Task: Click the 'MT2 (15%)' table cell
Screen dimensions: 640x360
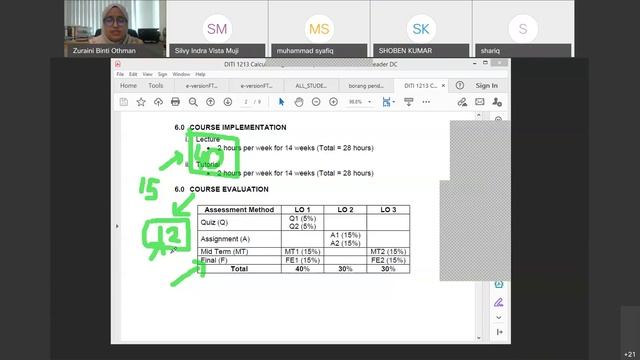Action: click(388, 251)
